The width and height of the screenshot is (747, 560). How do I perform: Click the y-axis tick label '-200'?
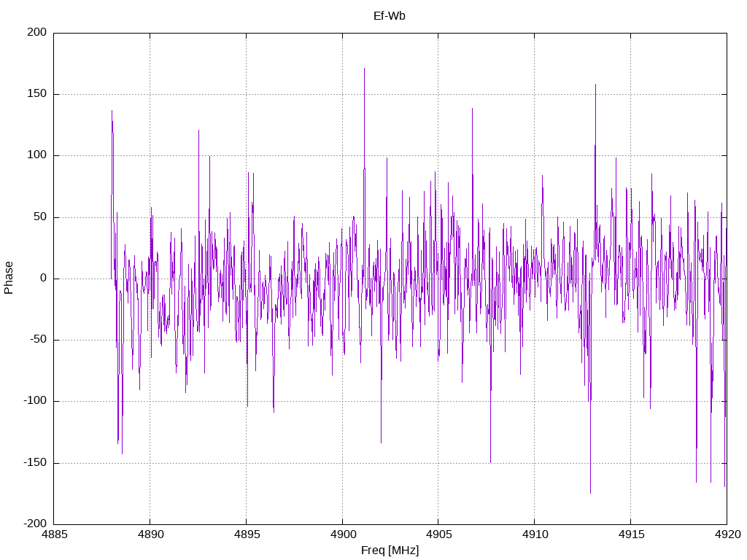coord(35,524)
